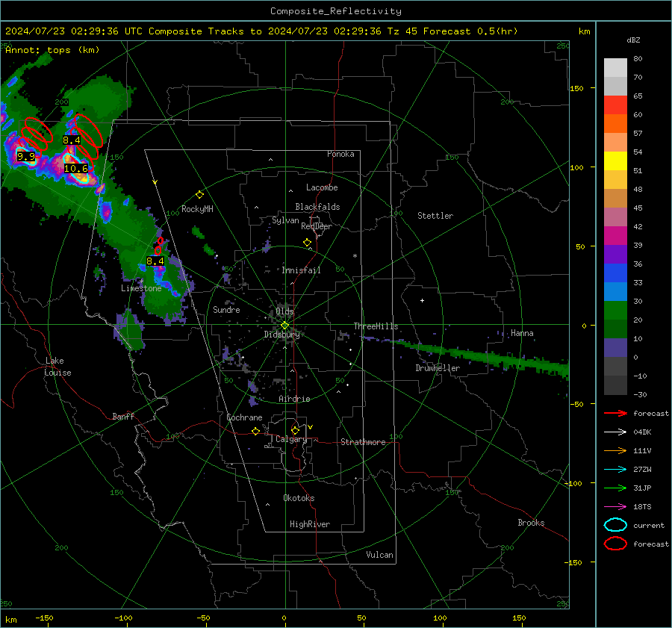Image resolution: width=672 pixels, height=628 pixels.
Task: Click the storm top label 9.9
Action: tap(25, 157)
